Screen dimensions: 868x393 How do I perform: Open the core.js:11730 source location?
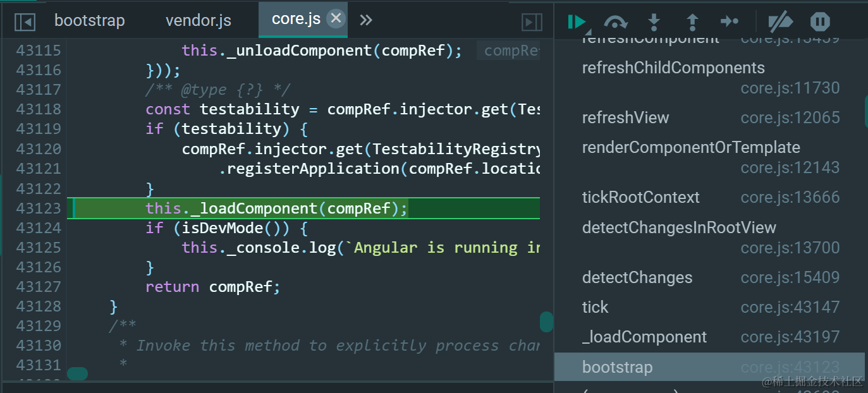(x=790, y=88)
